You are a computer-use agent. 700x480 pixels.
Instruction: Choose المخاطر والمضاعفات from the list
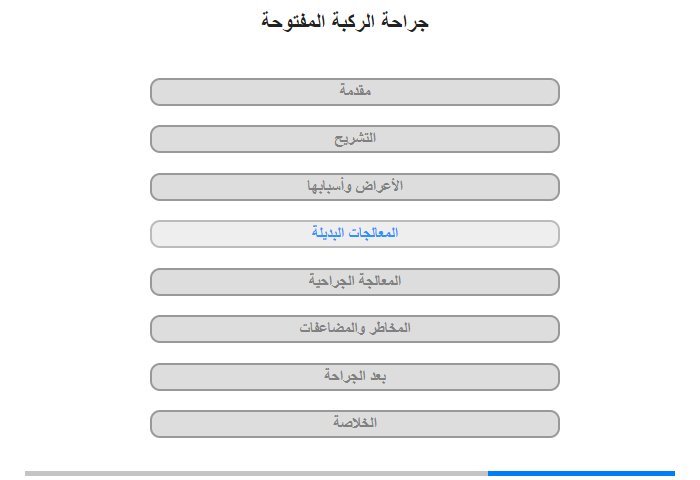coord(354,329)
